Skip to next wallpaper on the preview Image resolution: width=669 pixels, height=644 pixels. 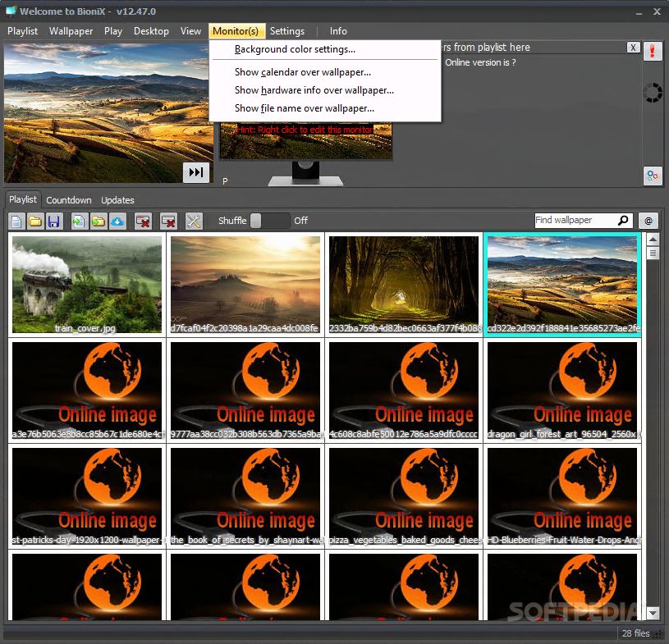[196, 172]
